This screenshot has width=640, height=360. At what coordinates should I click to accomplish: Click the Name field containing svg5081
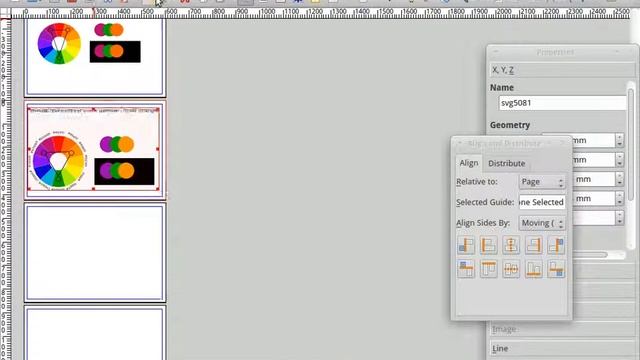click(562, 103)
